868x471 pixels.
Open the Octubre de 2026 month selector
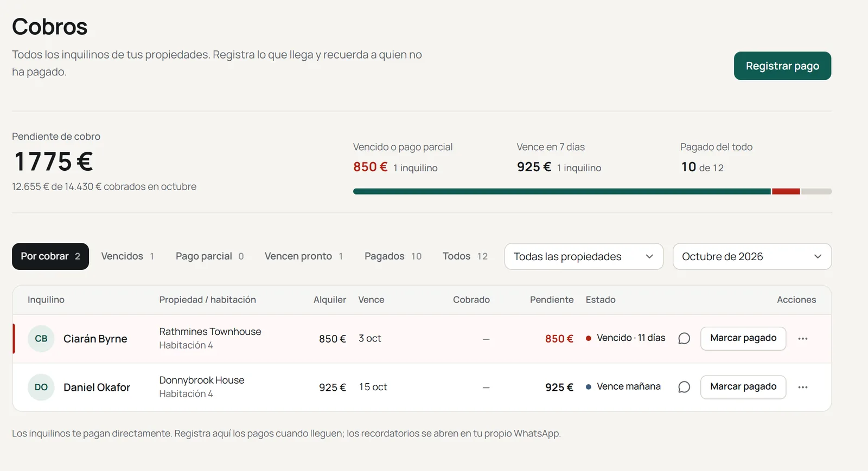click(752, 256)
